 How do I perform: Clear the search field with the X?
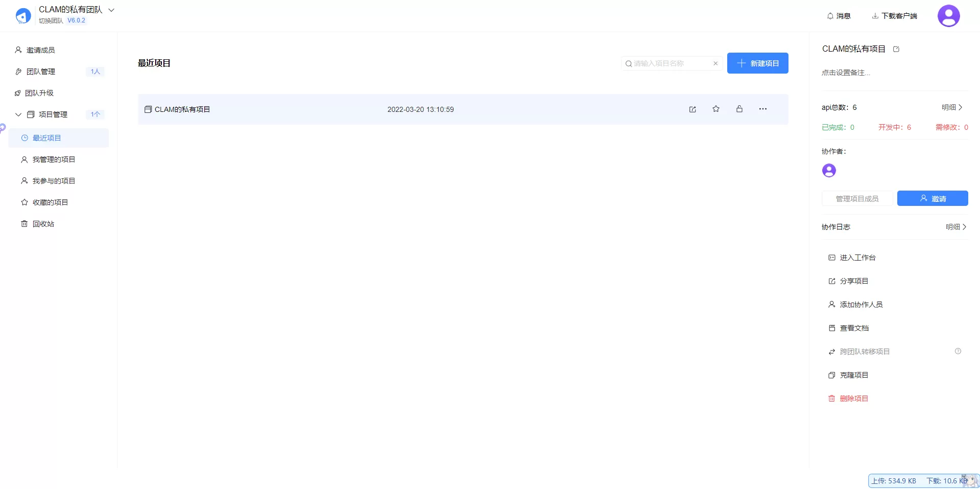tap(715, 63)
